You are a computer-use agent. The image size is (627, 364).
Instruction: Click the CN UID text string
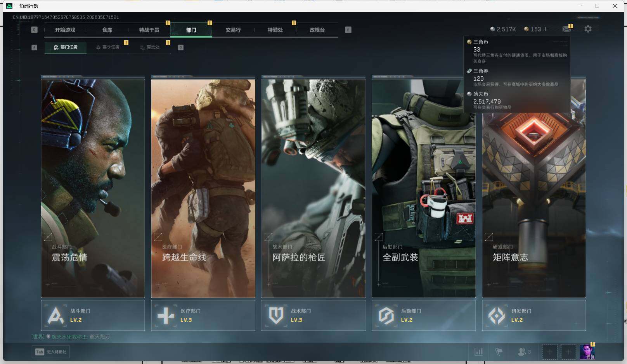66,17
